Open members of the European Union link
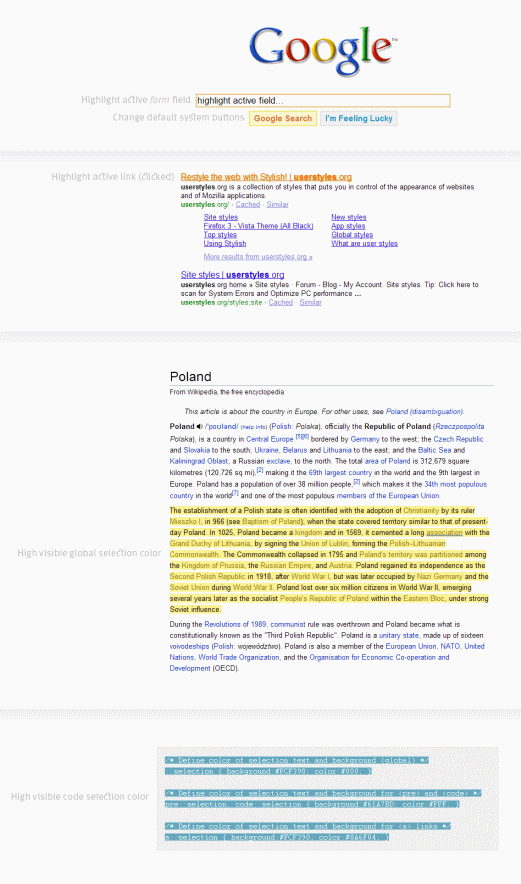This screenshot has height=884, width=521. pyautogui.click(x=387, y=496)
